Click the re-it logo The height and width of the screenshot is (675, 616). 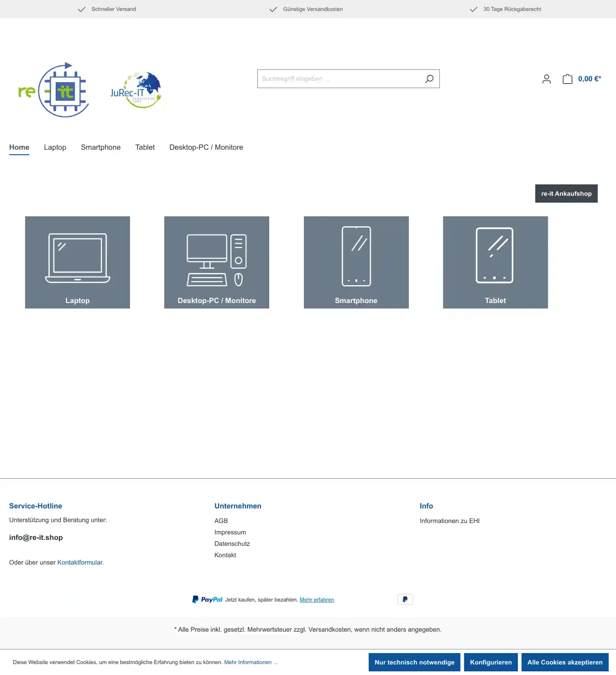pyautogui.click(x=53, y=90)
